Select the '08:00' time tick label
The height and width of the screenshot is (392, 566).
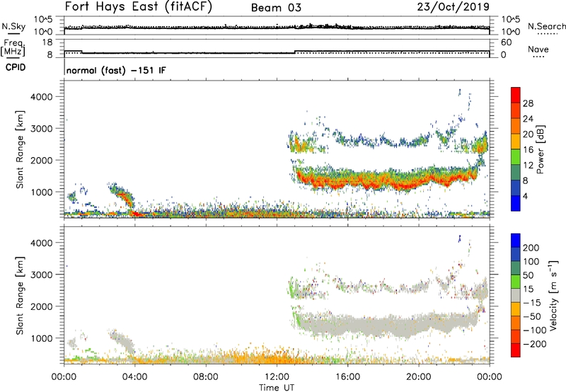(205, 377)
